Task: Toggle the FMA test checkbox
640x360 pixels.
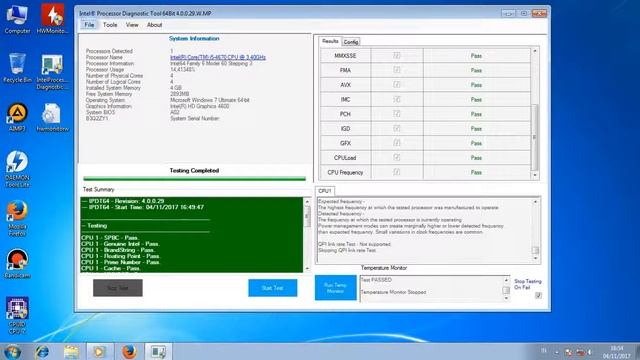Action: click(397, 70)
